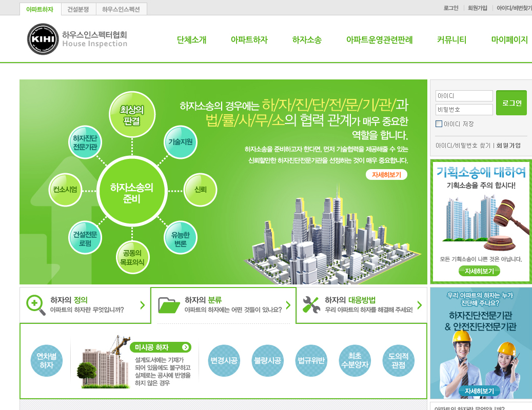Viewport: 532px width, 410px height.
Task: Toggle the 아이디 저장 checkbox
Action: (x=439, y=124)
